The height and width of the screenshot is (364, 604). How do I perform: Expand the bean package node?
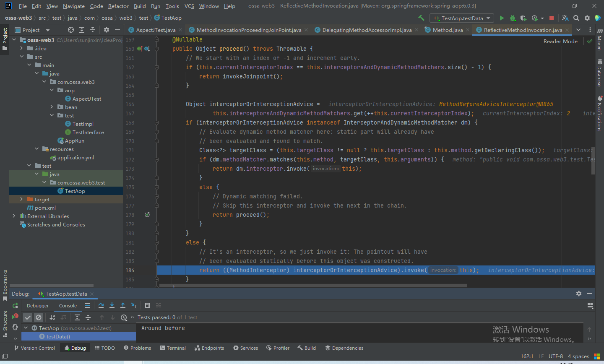(52, 107)
